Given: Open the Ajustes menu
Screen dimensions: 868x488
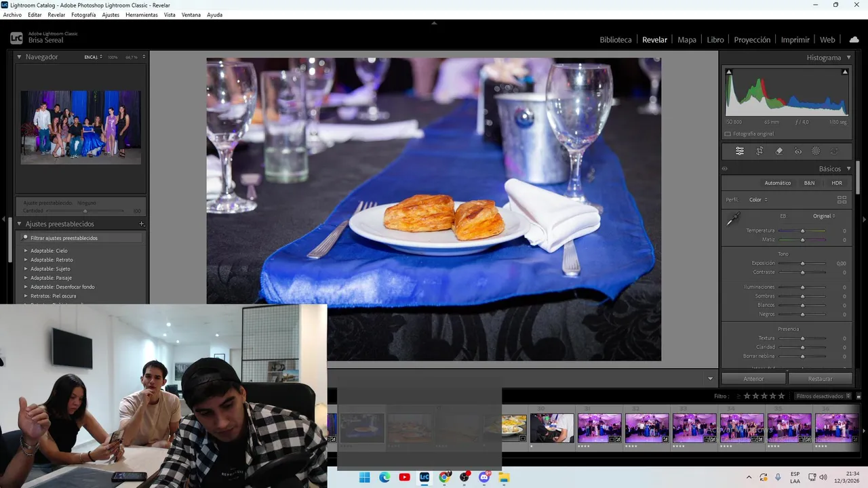Looking at the screenshot, I should (x=111, y=15).
